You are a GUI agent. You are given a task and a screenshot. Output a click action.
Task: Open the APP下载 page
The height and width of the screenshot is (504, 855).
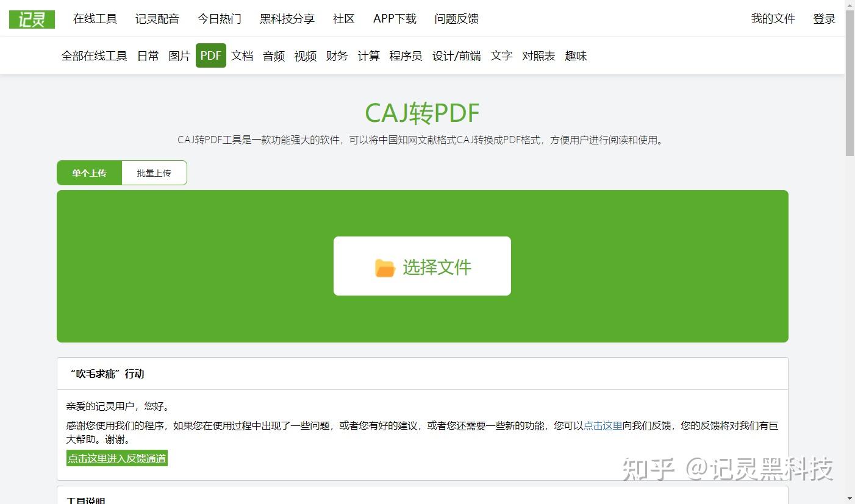coord(395,18)
